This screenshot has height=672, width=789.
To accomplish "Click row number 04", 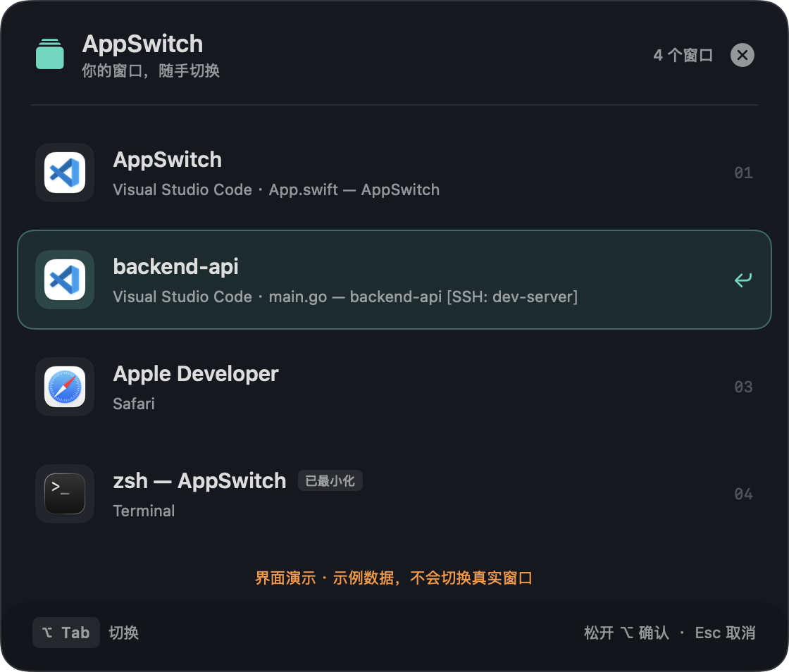I will [743, 494].
